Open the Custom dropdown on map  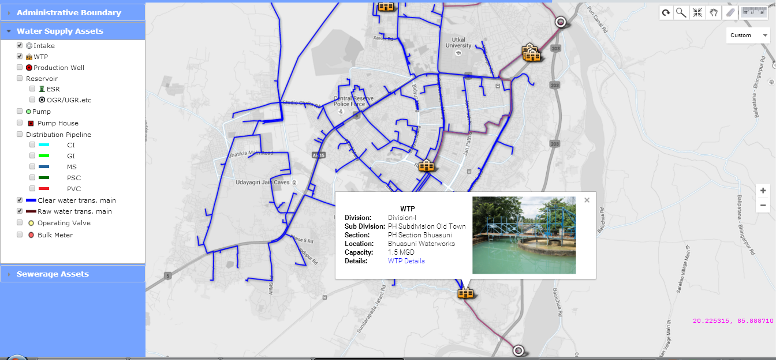(748, 35)
